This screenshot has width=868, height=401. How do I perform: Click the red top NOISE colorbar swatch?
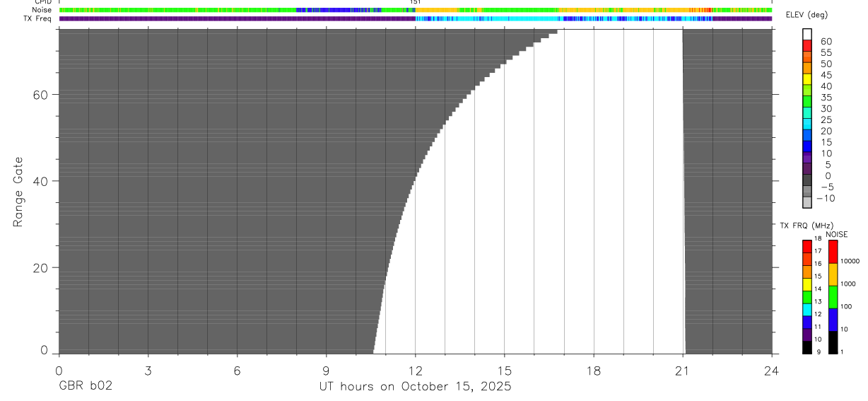(833, 251)
